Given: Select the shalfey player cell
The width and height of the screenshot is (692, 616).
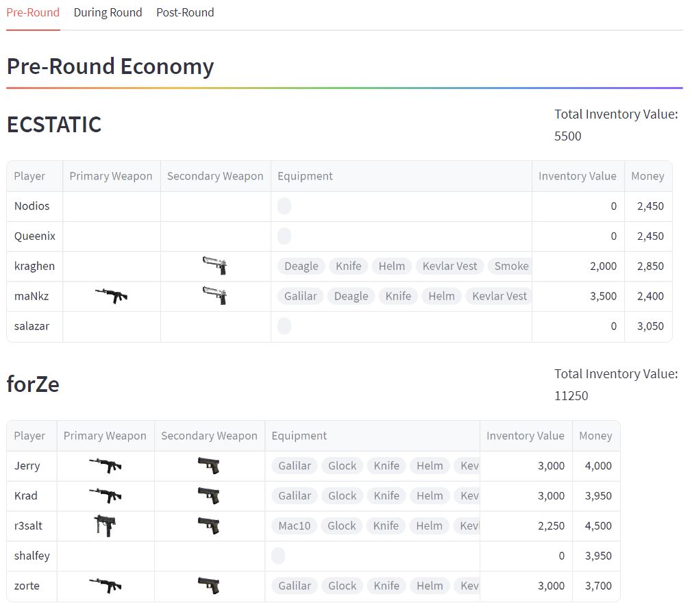Looking at the screenshot, I should [x=32, y=556].
